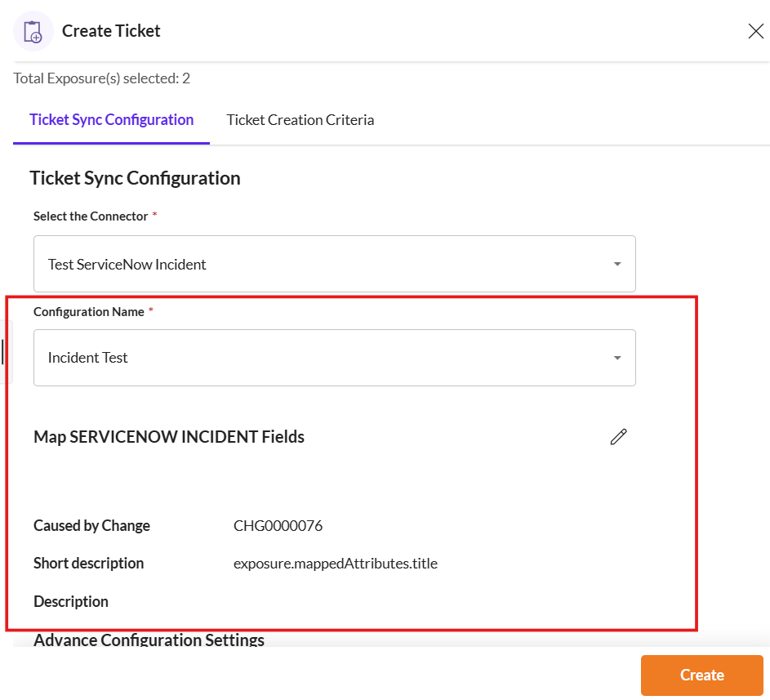Click the Caused by Change label
The width and height of the screenshot is (770, 700).
pyautogui.click(x=91, y=526)
